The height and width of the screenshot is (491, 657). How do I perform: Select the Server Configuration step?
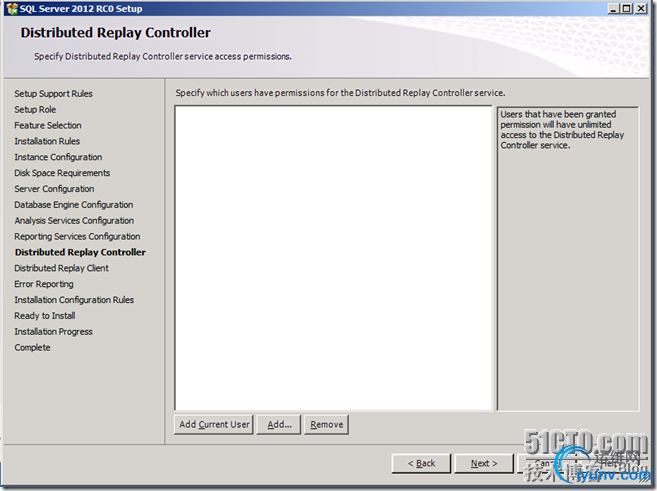click(x=54, y=189)
